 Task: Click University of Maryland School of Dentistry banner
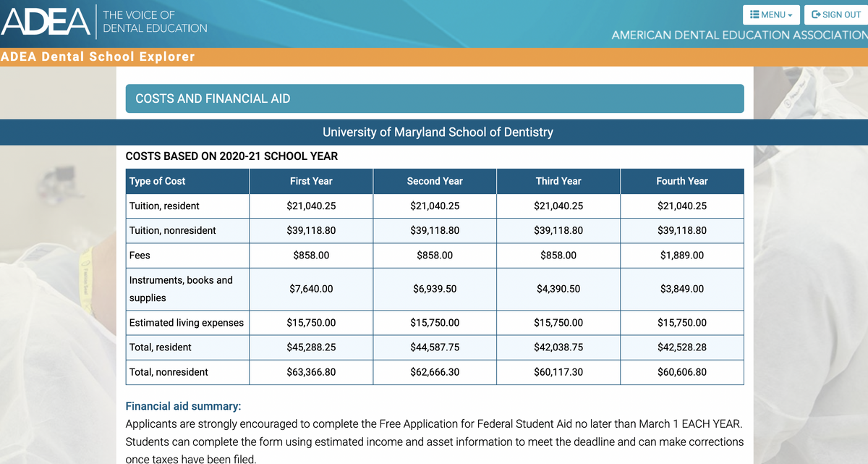pos(437,132)
